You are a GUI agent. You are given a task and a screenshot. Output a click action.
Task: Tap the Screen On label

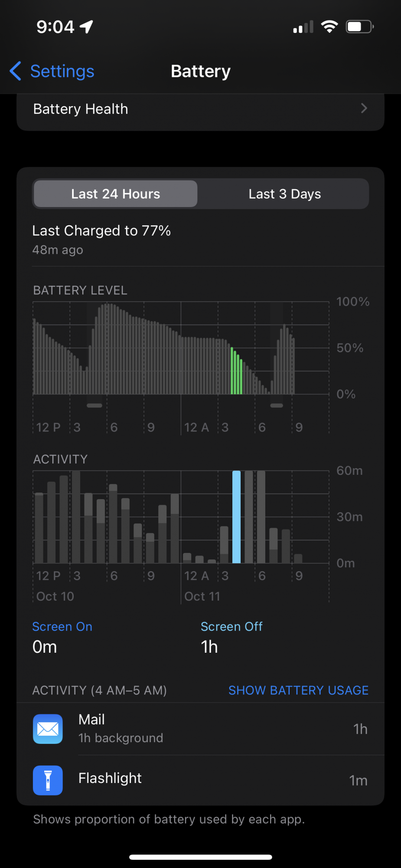point(62,627)
